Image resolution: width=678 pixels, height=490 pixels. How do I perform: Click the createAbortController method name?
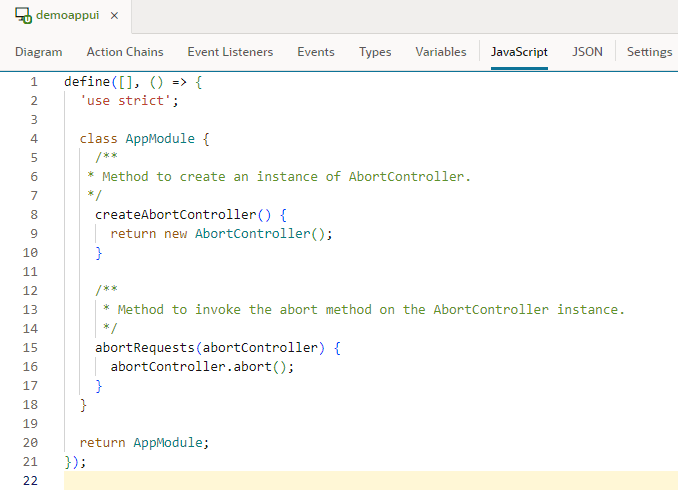pos(176,215)
